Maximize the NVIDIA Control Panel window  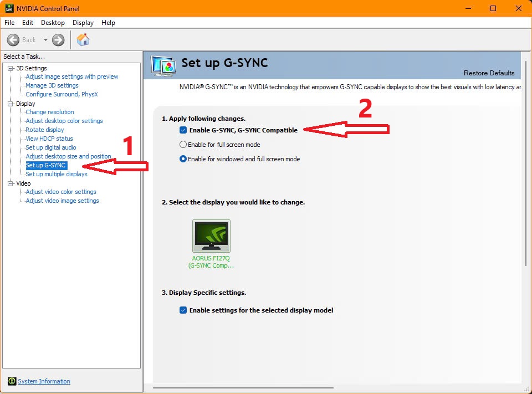tap(493, 8)
